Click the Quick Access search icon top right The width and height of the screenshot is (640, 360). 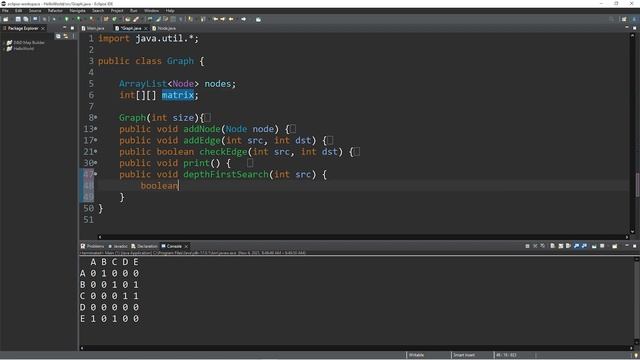(x=611, y=19)
